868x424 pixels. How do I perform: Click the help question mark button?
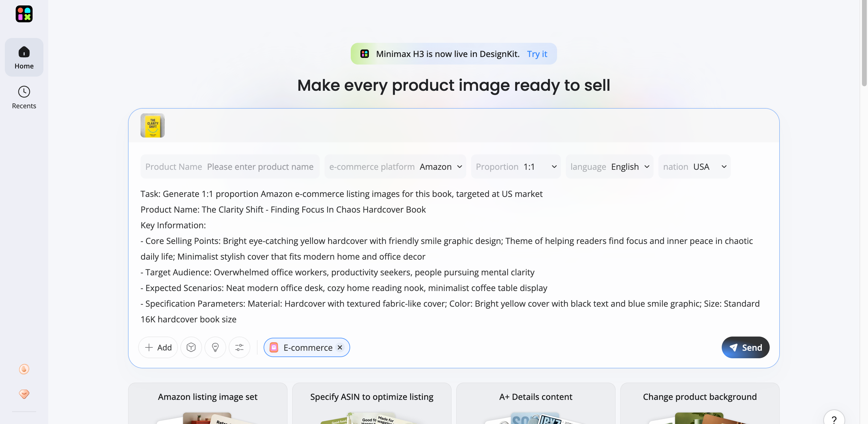(x=834, y=418)
